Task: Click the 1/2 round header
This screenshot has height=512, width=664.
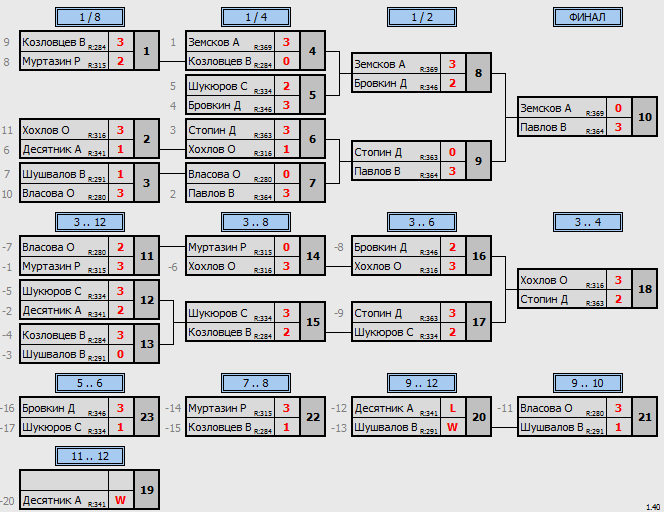Action: pos(422,17)
